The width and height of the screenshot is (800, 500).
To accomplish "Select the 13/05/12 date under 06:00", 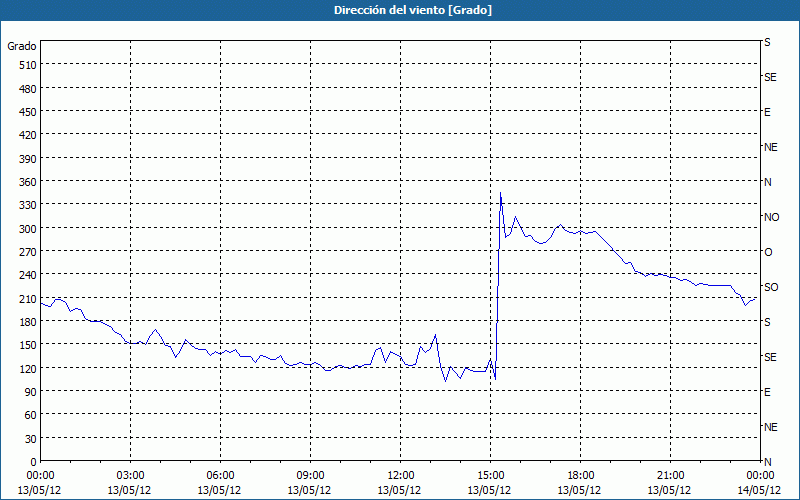I will tap(220, 490).
